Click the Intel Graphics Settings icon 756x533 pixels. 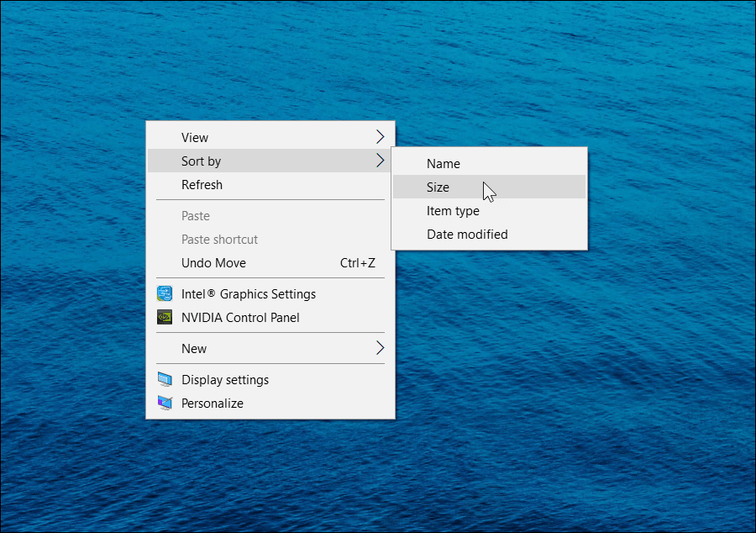(165, 293)
